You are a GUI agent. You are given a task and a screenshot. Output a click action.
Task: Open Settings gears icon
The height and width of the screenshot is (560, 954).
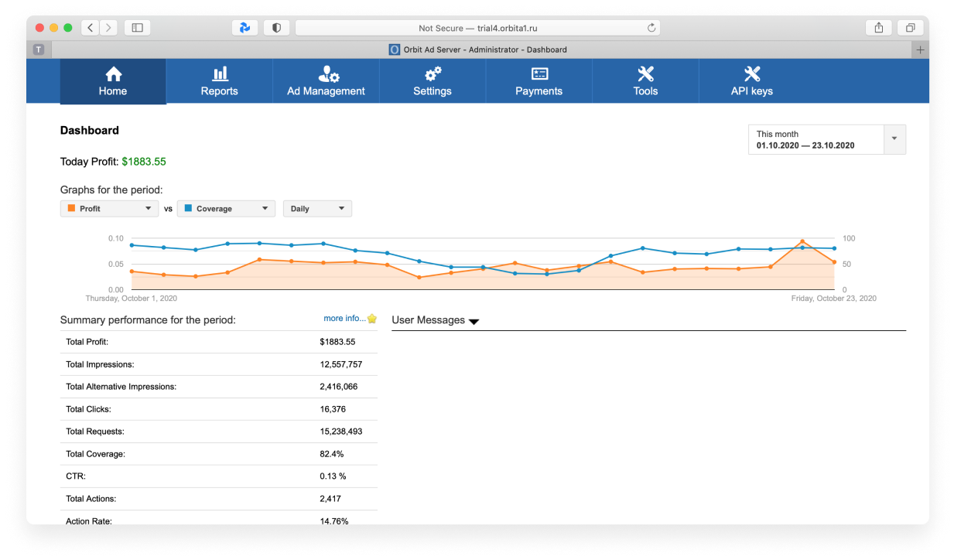433,73
